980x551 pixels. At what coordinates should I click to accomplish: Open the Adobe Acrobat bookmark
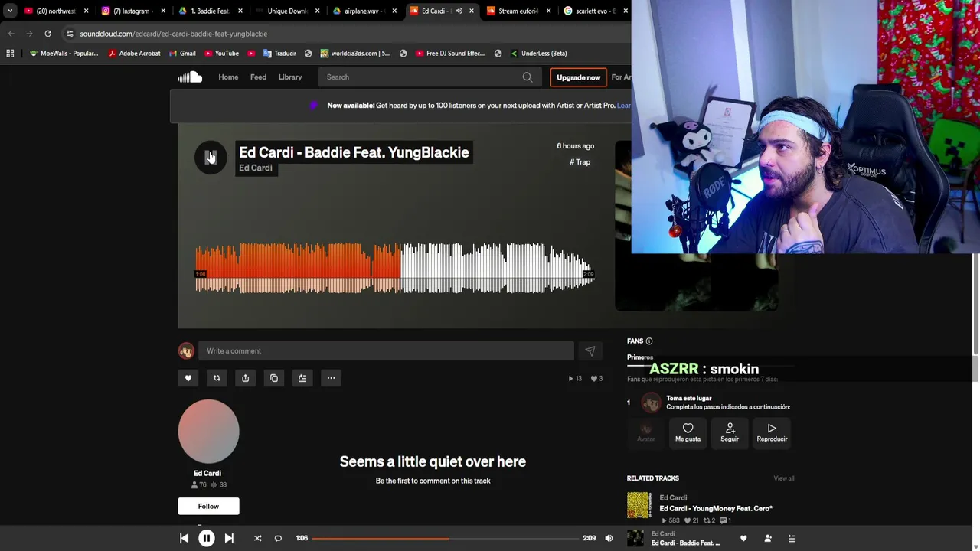click(135, 54)
